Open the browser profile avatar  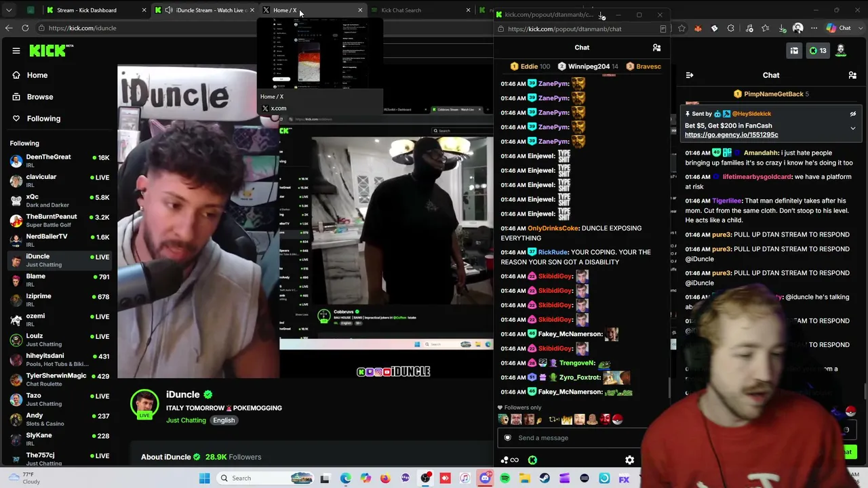coord(798,28)
